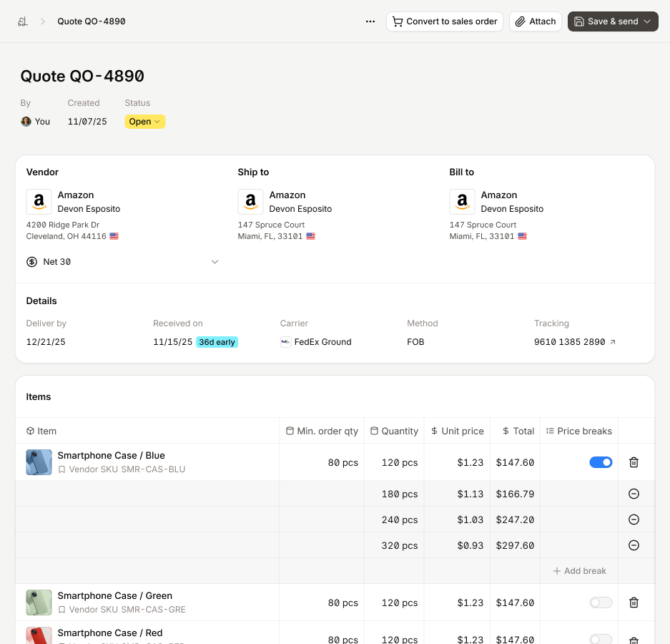Screen dimensions: 670x644
Task: Click the vendor address flag icon
Action: pyautogui.click(x=114, y=236)
